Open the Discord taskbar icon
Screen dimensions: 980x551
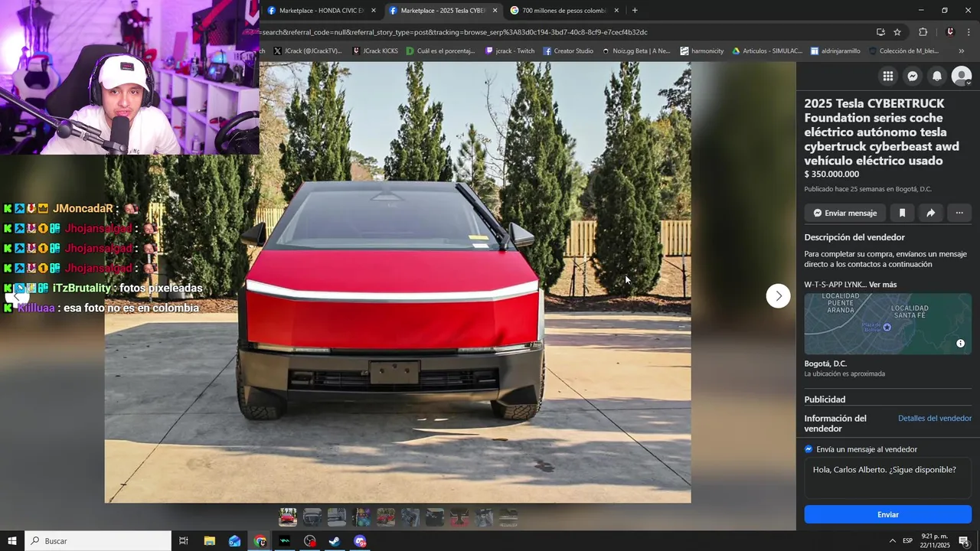pyautogui.click(x=360, y=541)
